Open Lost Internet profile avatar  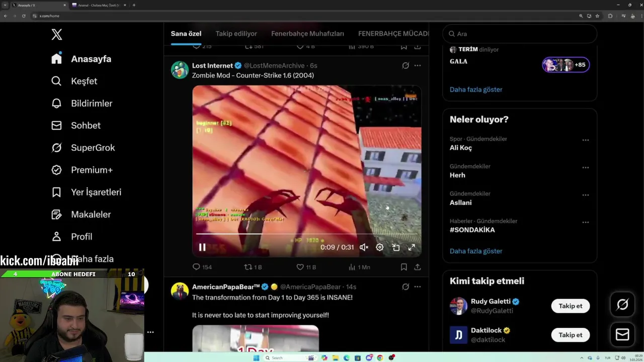click(180, 70)
